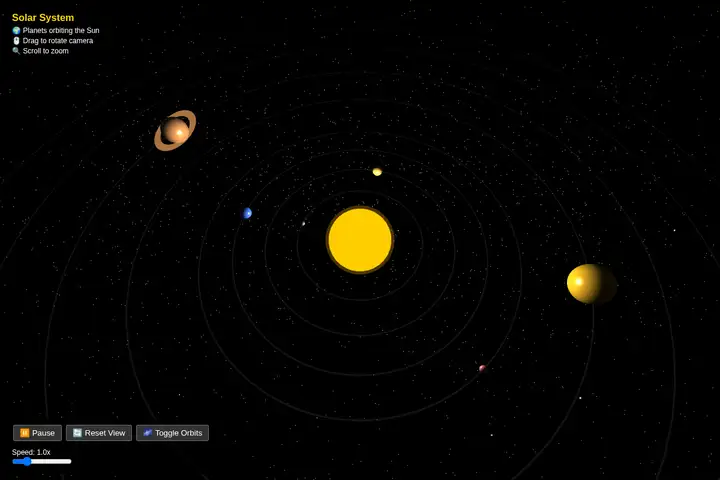The image size is (720, 480).
Task: Click the pause icon inside Pause button
Action: (x=25, y=433)
